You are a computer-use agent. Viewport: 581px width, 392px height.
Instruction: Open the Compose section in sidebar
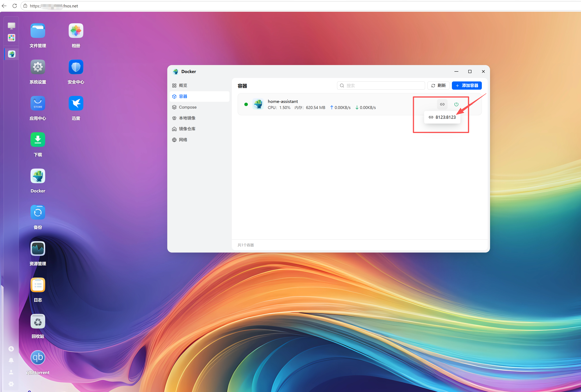(x=187, y=107)
